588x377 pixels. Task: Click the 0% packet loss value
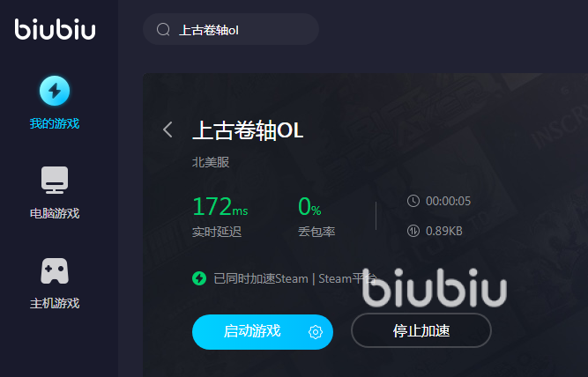coord(309,206)
